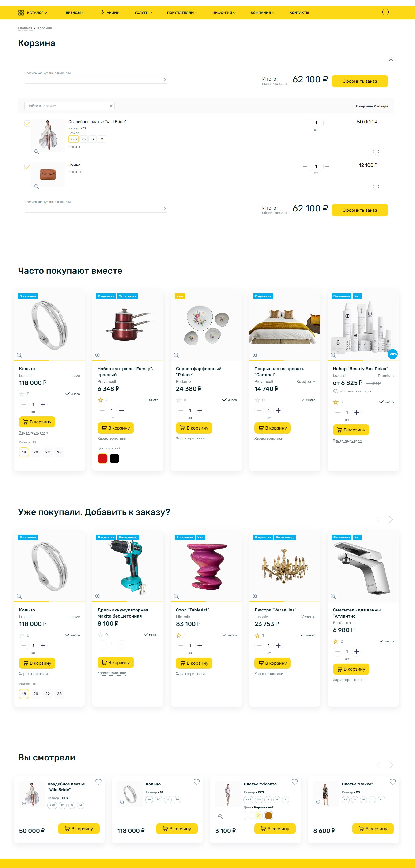Increase wedding dress quantity with plus

327,123
